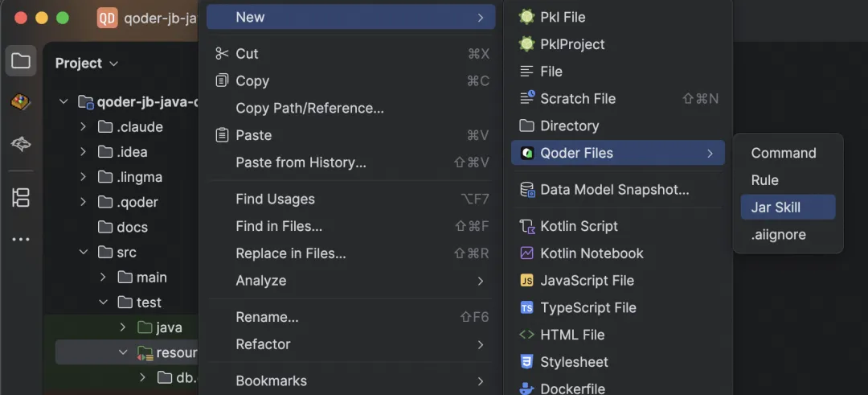Screen dimensions: 868x395
Task: Open the structure tool window icon in sidebar
Action: 21,197
